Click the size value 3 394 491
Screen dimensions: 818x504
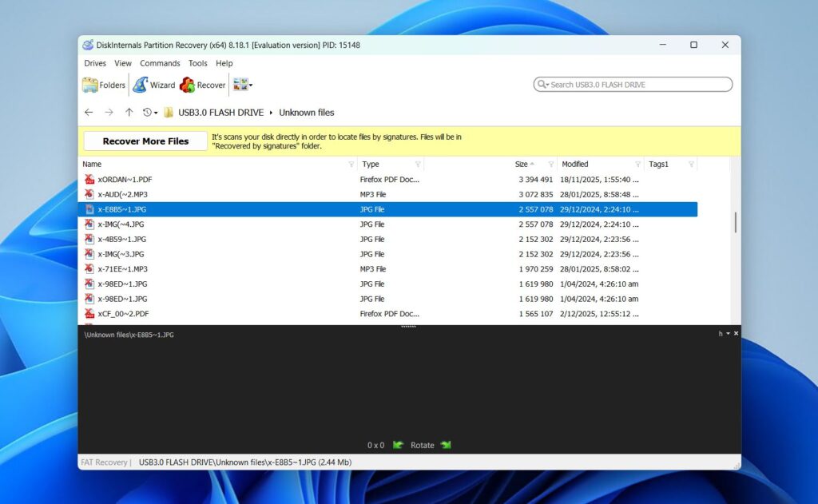(x=536, y=180)
